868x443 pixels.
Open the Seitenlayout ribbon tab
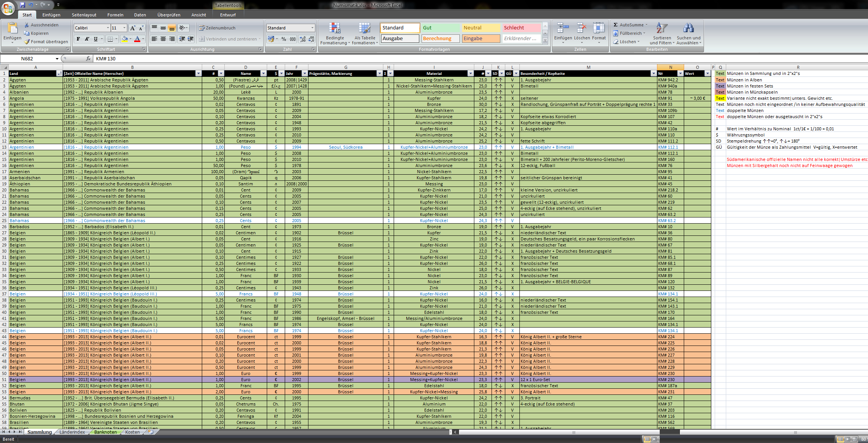[x=84, y=15]
